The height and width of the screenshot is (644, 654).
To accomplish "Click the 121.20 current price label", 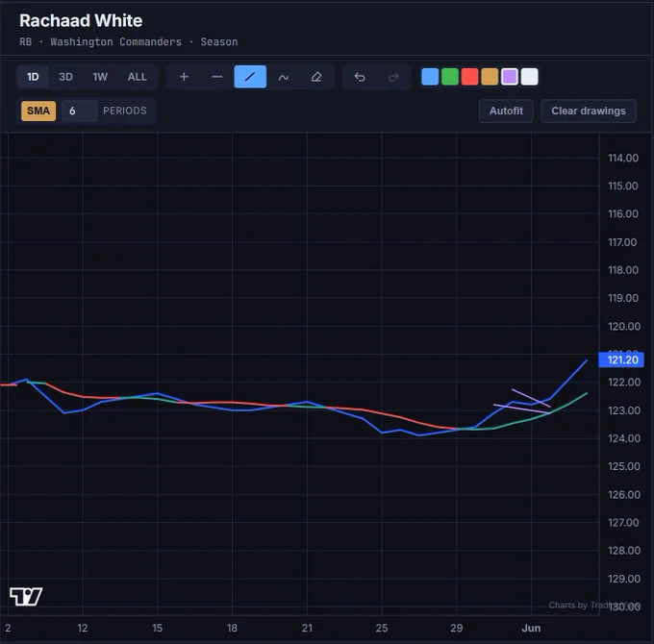I will 621,359.
